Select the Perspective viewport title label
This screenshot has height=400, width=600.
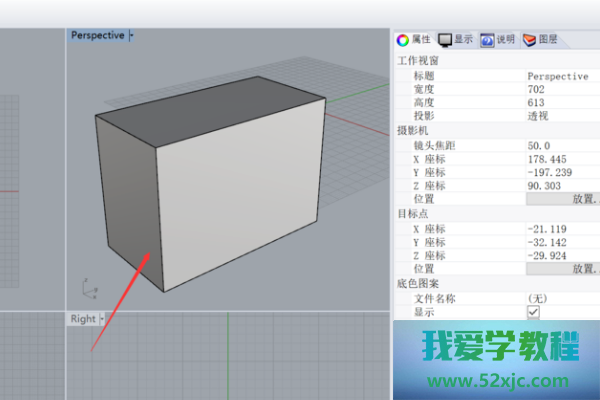click(x=97, y=35)
